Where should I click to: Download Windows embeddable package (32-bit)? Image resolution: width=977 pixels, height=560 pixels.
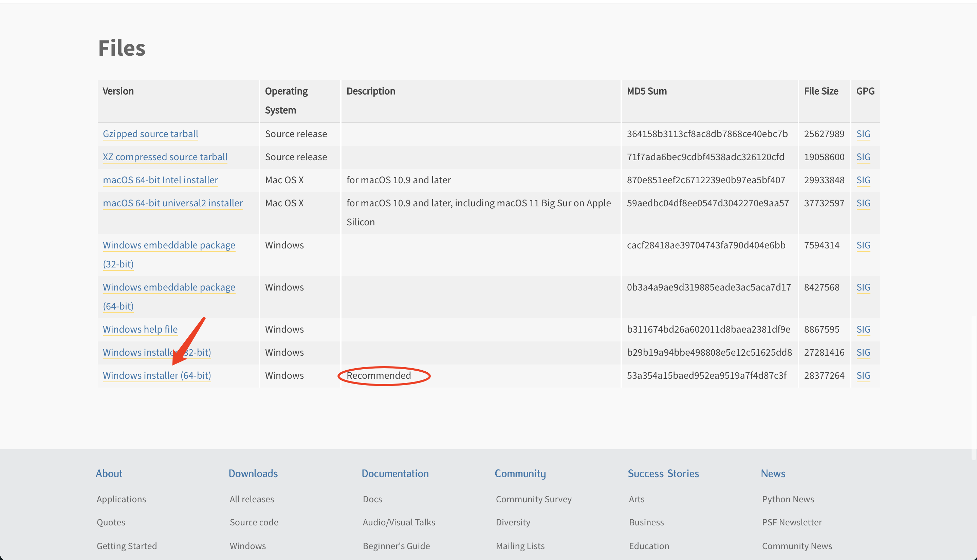coord(169,245)
